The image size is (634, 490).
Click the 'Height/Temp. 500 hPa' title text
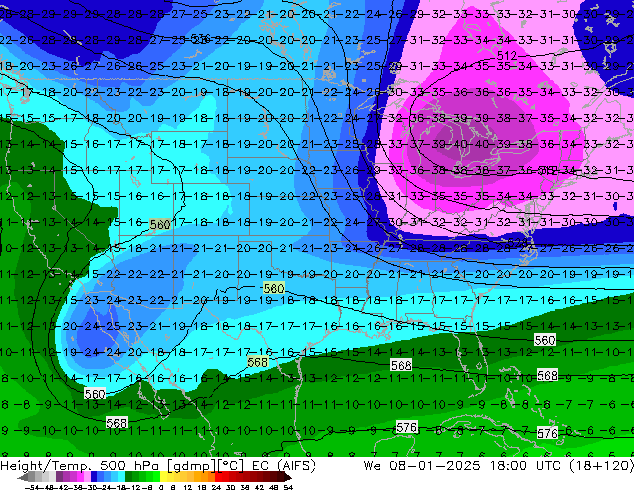80,466
